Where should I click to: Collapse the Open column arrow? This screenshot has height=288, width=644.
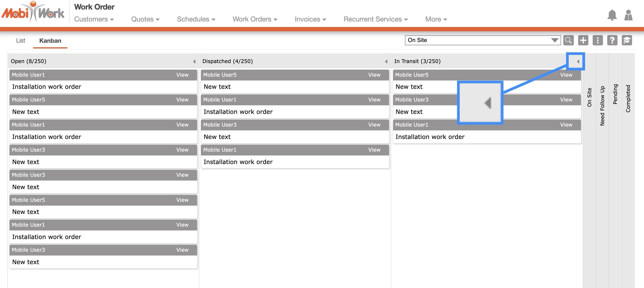coord(194,61)
